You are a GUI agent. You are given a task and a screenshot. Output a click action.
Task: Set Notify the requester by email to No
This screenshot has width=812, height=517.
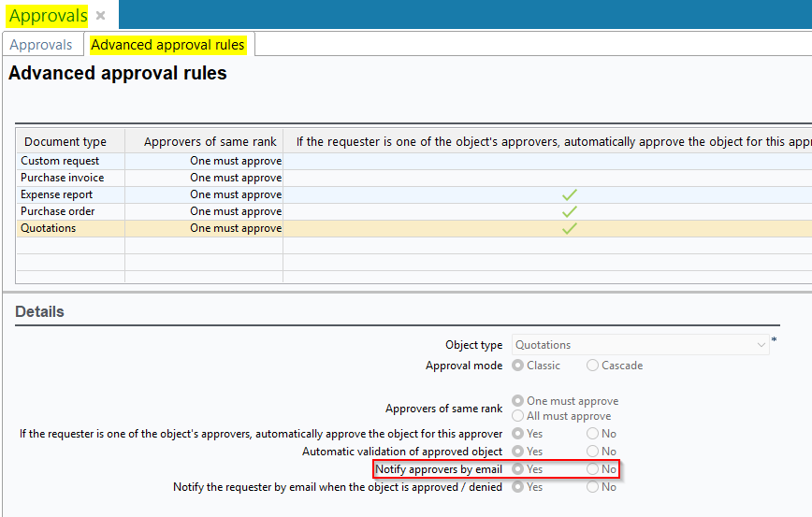coord(593,487)
